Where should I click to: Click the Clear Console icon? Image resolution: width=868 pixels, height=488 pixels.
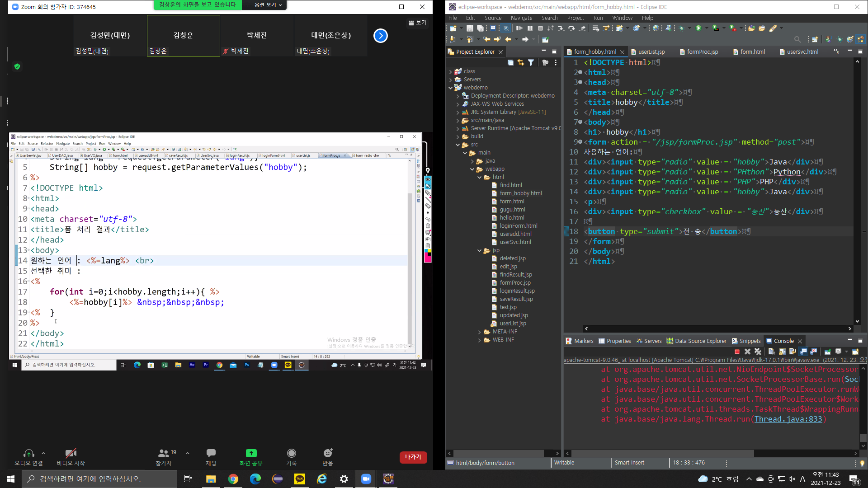pos(771,352)
